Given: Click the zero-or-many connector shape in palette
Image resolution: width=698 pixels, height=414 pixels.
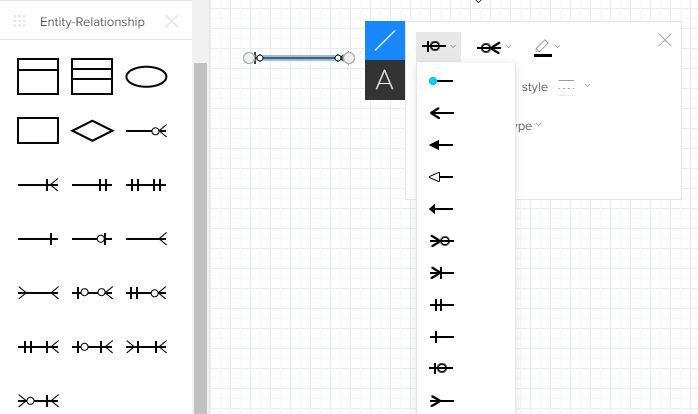Looking at the screenshot, I should point(146,131).
